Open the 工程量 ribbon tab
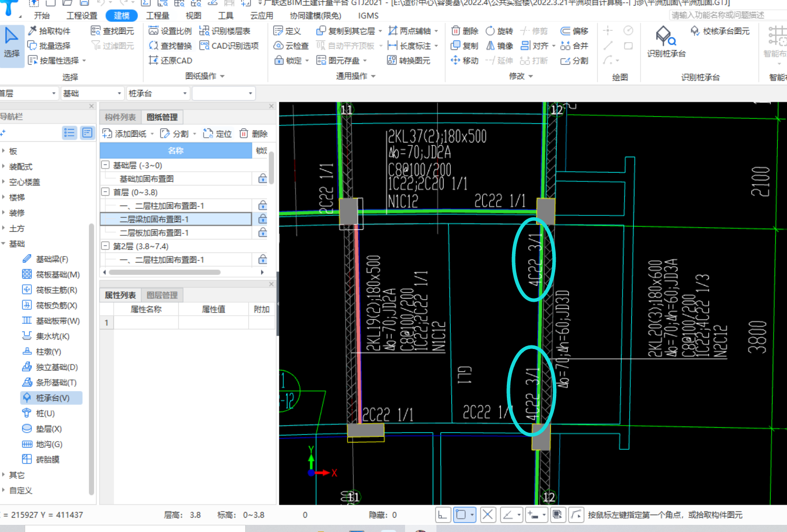 (157, 15)
